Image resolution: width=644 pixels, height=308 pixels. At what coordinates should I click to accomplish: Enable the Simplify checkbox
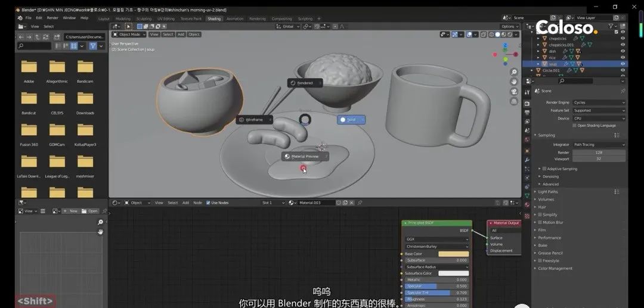click(x=540, y=214)
